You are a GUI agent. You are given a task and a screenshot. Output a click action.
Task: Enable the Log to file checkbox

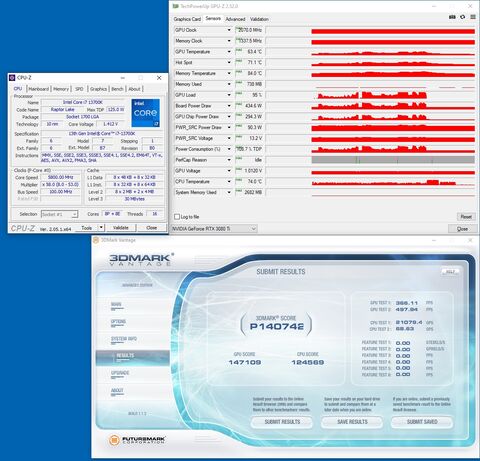point(177,217)
